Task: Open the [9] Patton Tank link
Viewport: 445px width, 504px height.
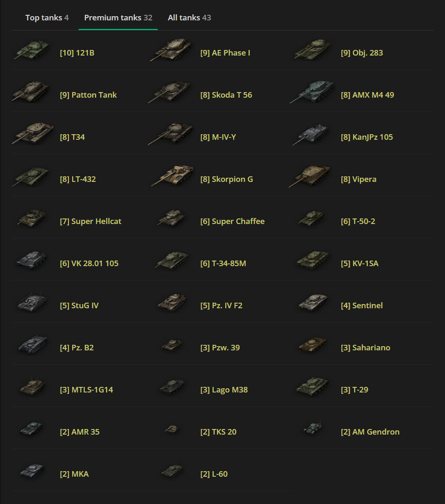Action: point(88,95)
